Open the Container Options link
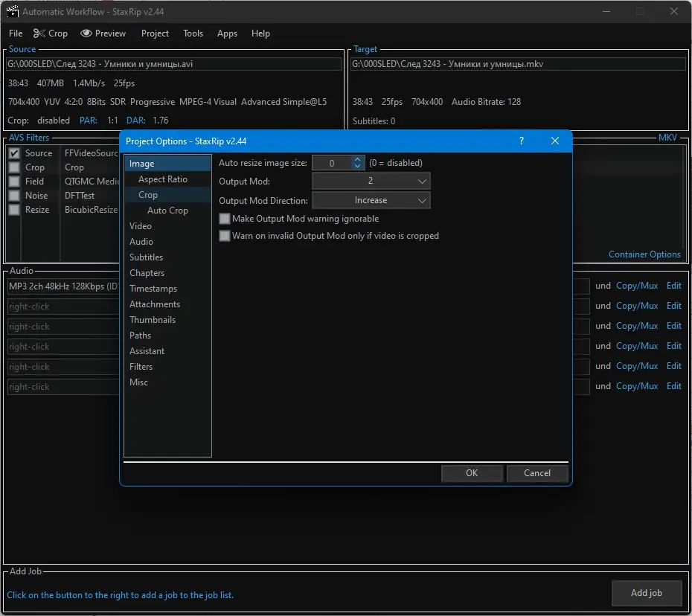This screenshot has width=692, height=616. [644, 254]
